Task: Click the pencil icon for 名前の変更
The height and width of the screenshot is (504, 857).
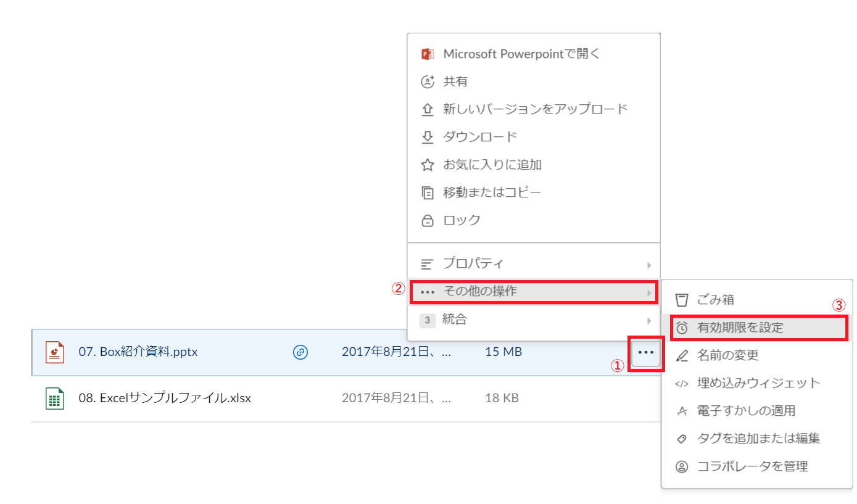Action: pyautogui.click(x=681, y=355)
